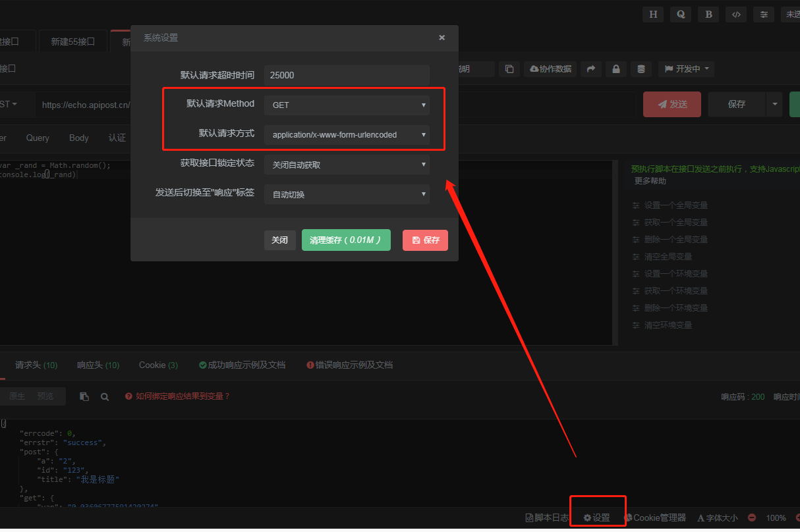Click the H toolbar icon at top
The height and width of the screenshot is (532, 800).
pos(652,14)
